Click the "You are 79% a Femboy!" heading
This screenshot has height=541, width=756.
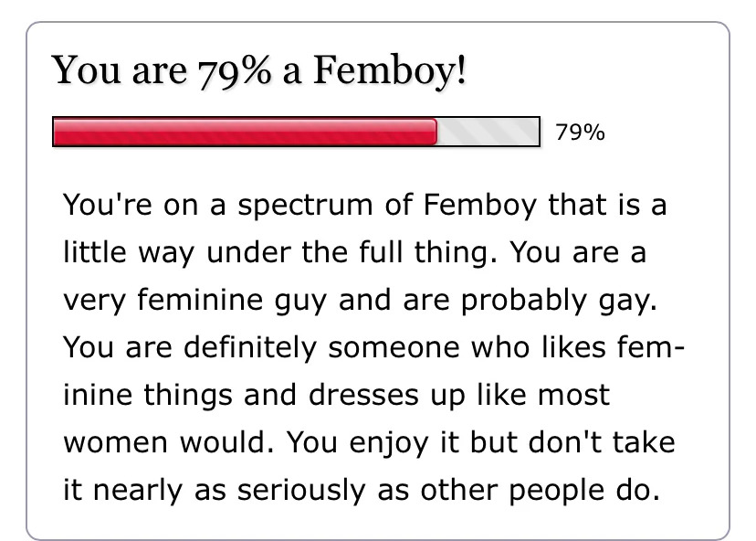coord(260,72)
